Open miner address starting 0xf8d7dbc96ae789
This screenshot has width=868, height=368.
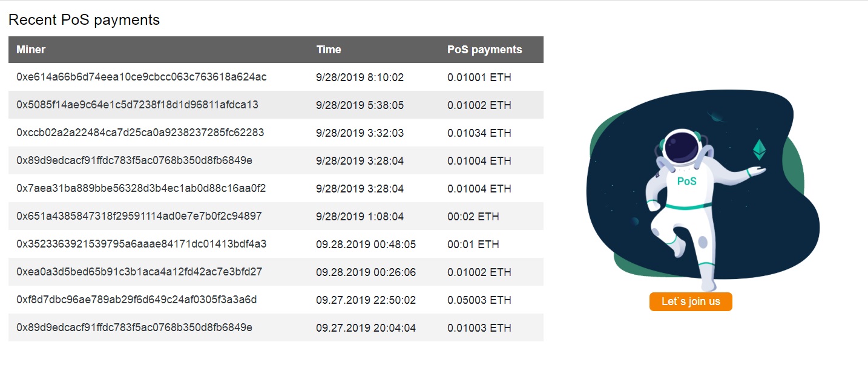[x=137, y=300]
